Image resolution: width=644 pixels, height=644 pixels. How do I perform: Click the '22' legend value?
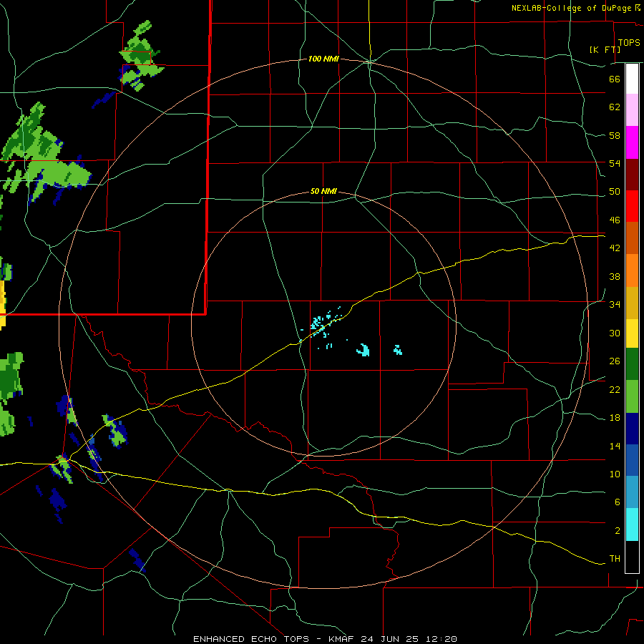click(x=615, y=389)
